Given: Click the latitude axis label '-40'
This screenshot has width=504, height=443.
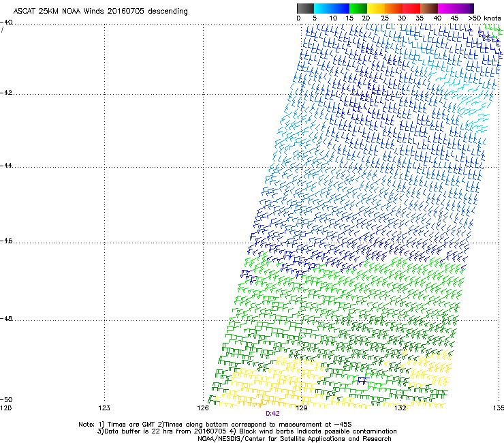Looking at the screenshot, I should pos(6,22).
